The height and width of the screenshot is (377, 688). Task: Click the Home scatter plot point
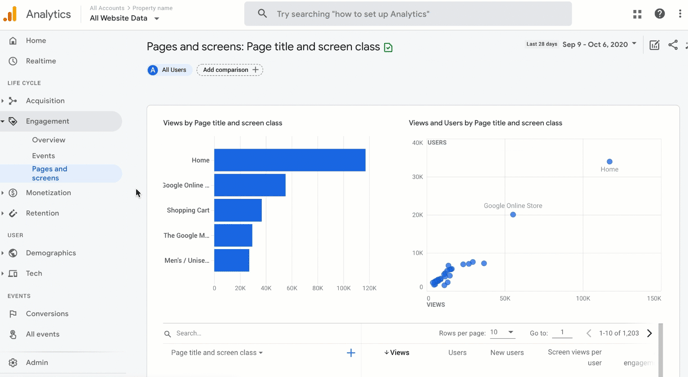point(609,162)
